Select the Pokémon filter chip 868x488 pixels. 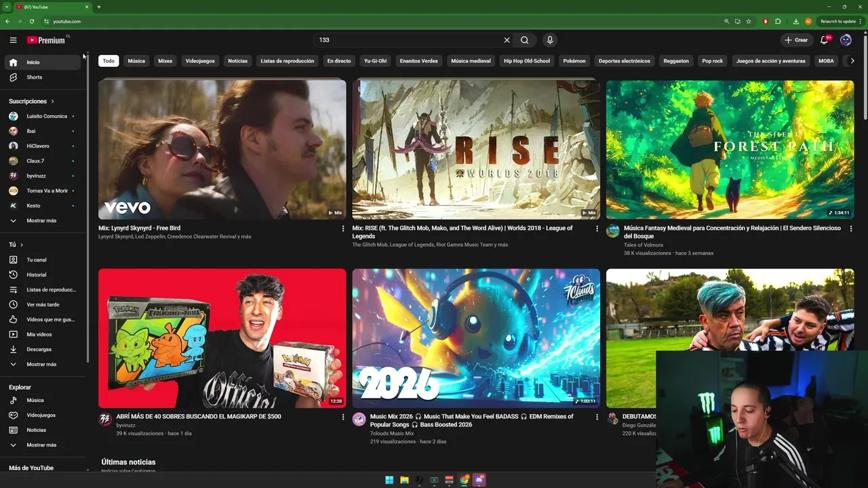click(574, 61)
